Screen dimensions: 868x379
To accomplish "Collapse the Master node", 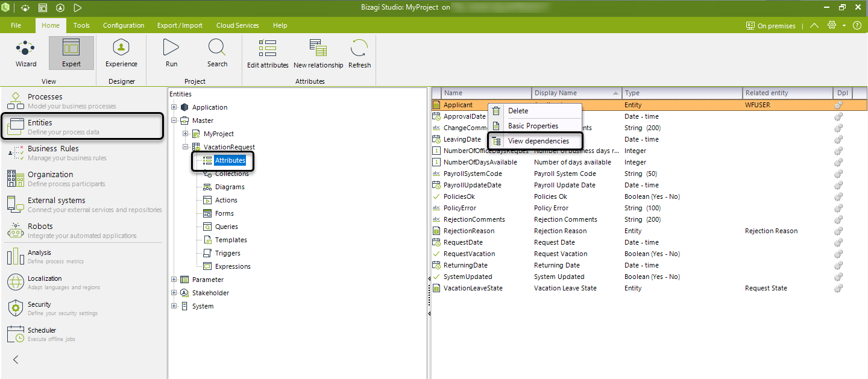I will tap(174, 121).
